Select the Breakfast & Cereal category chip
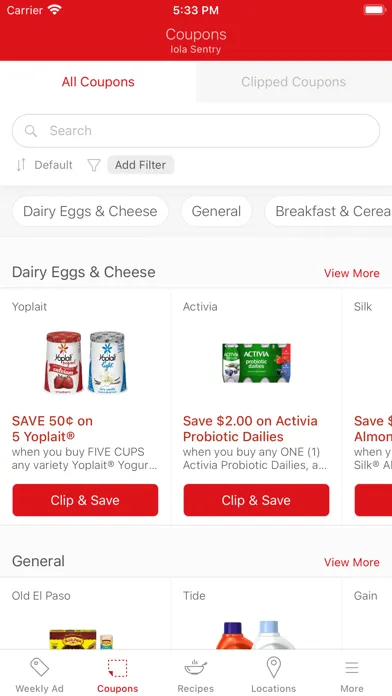 click(x=329, y=211)
